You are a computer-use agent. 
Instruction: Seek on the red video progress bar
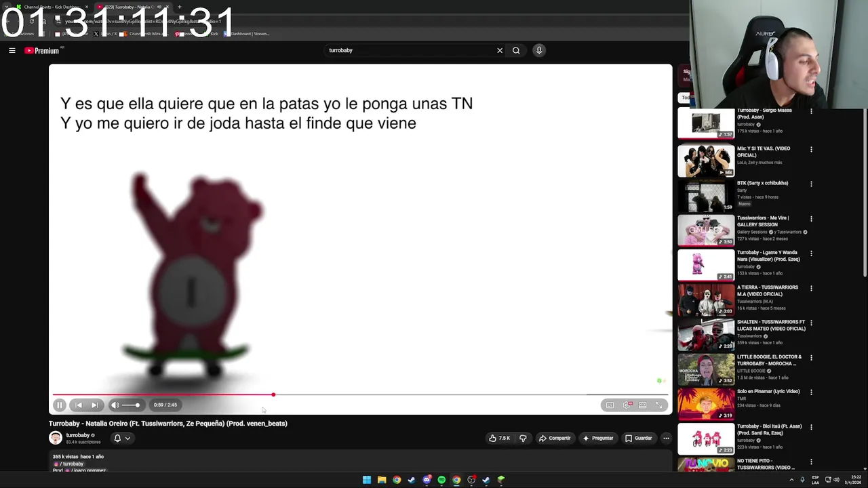[360, 394]
